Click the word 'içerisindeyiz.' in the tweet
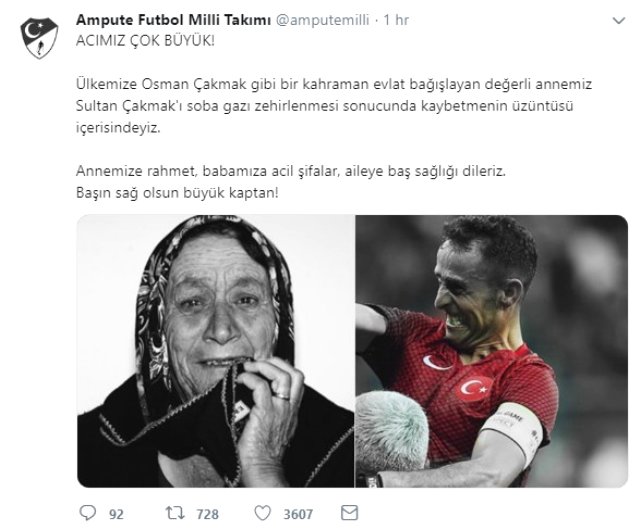This screenshot has width=640, height=529. click(118, 128)
